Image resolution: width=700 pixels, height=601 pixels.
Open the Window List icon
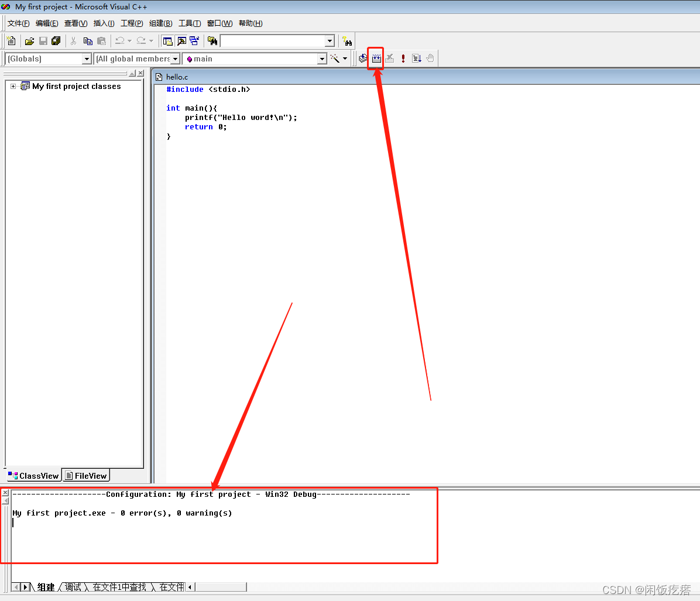tap(195, 41)
